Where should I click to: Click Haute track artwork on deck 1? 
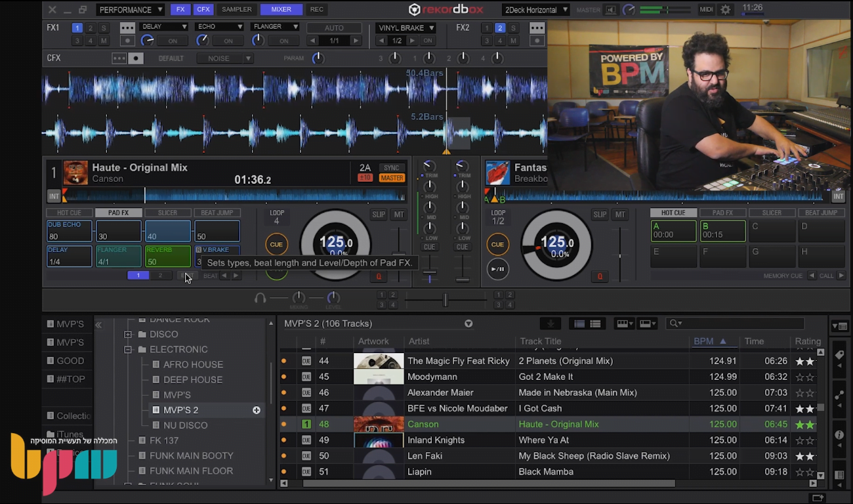(75, 173)
